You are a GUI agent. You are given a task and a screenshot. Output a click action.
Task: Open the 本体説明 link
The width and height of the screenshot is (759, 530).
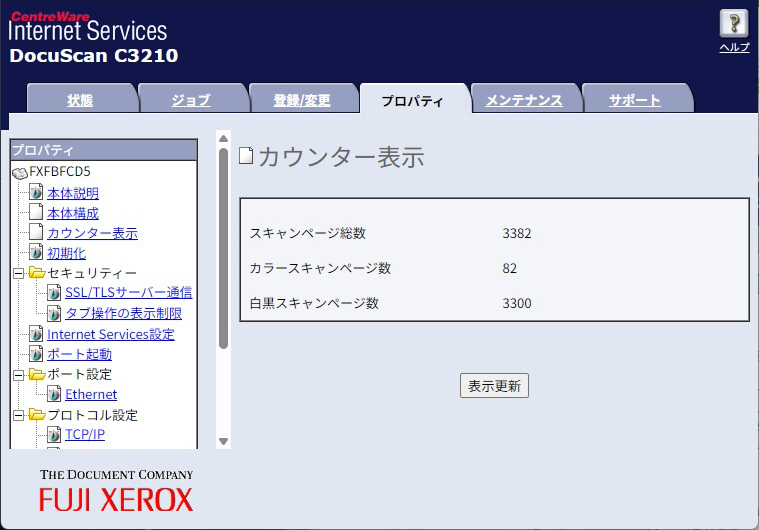(73, 193)
